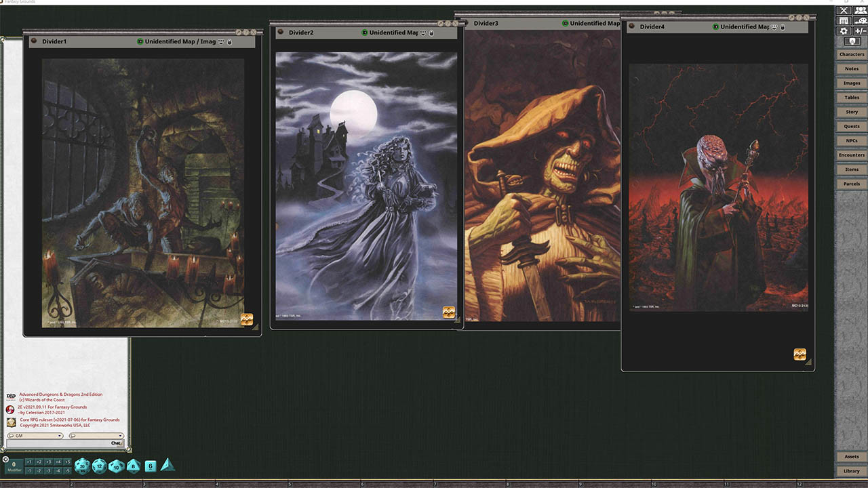Switch to the Images sidebar section

(x=851, y=83)
